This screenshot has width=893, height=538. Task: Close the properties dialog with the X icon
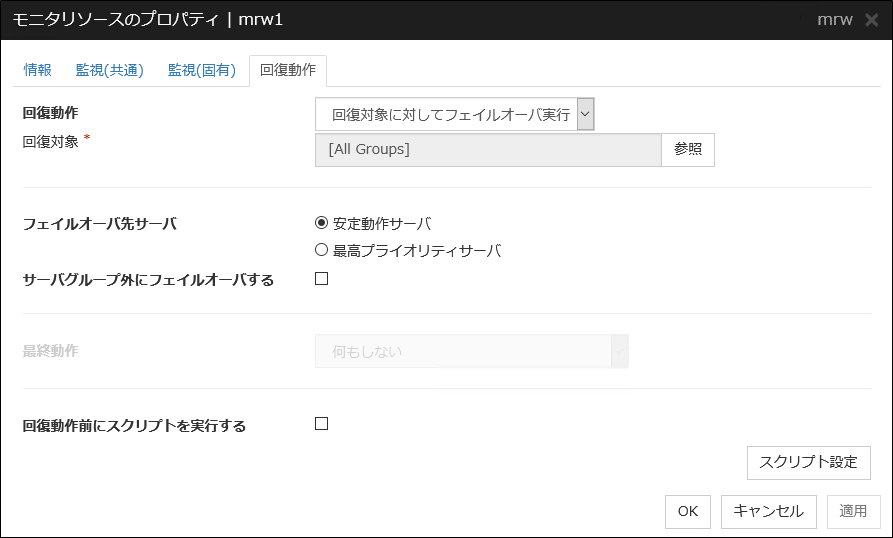tap(871, 20)
